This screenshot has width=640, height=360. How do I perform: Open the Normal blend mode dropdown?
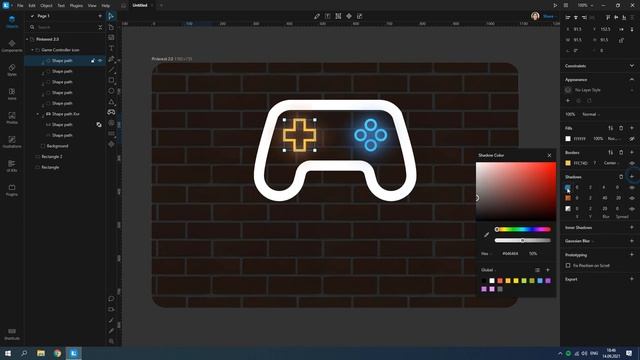pos(591,114)
